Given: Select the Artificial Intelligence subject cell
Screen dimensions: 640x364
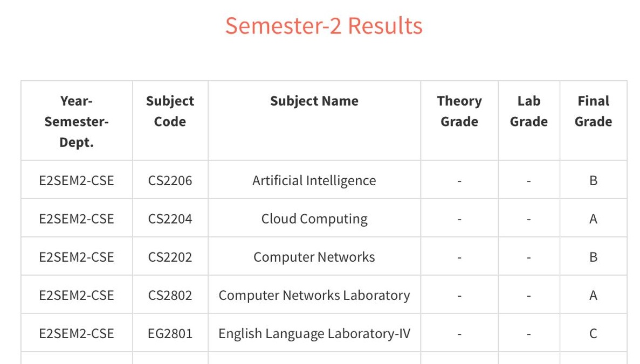Looking at the screenshot, I should (314, 180).
